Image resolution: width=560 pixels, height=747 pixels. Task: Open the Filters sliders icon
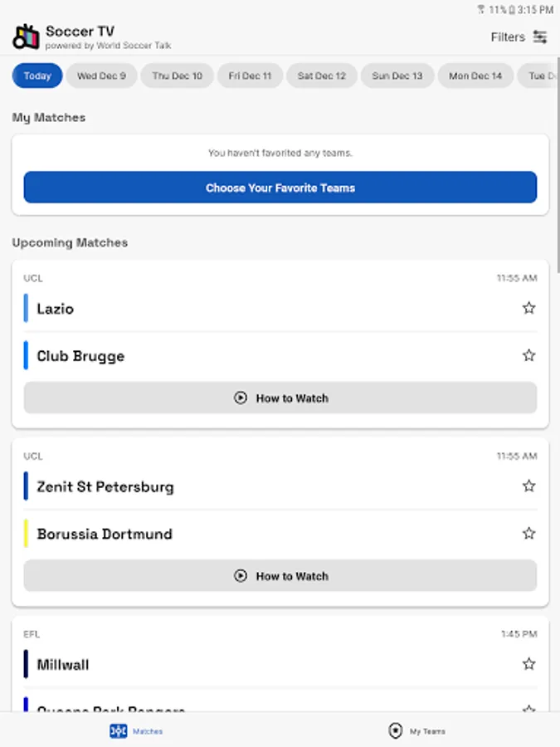point(540,37)
